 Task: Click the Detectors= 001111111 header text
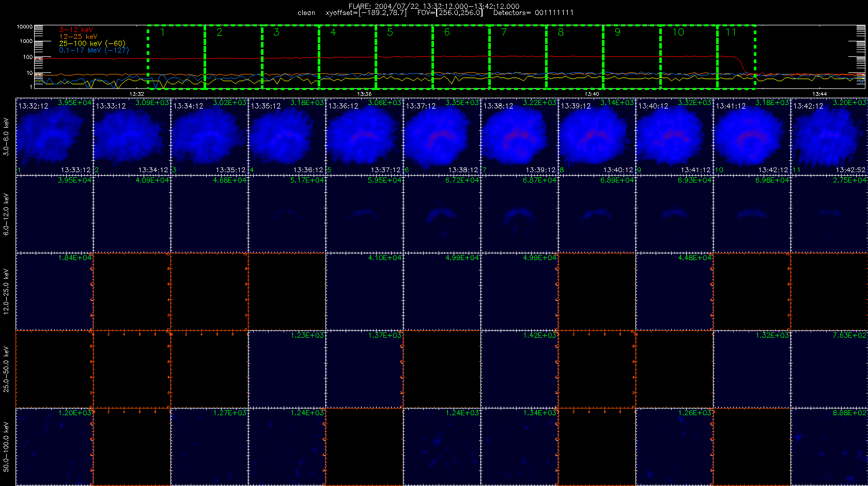[x=533, y=13]
